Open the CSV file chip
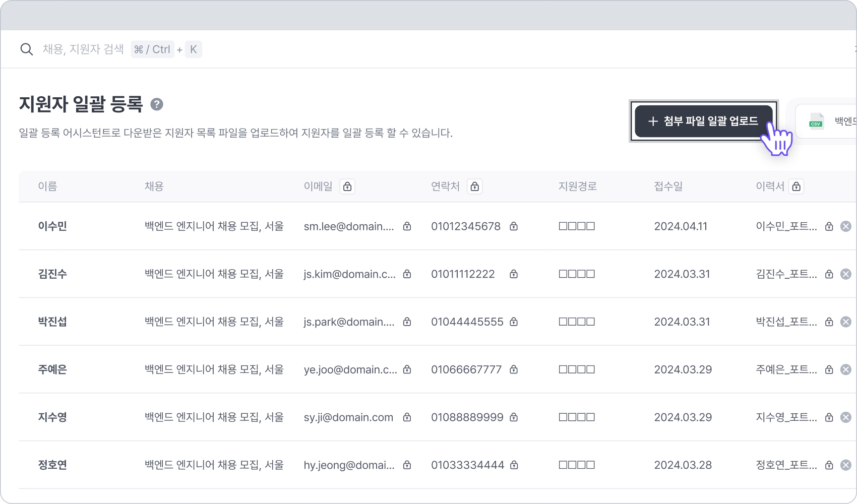The image size is (857, 504). tap(827, 121)
